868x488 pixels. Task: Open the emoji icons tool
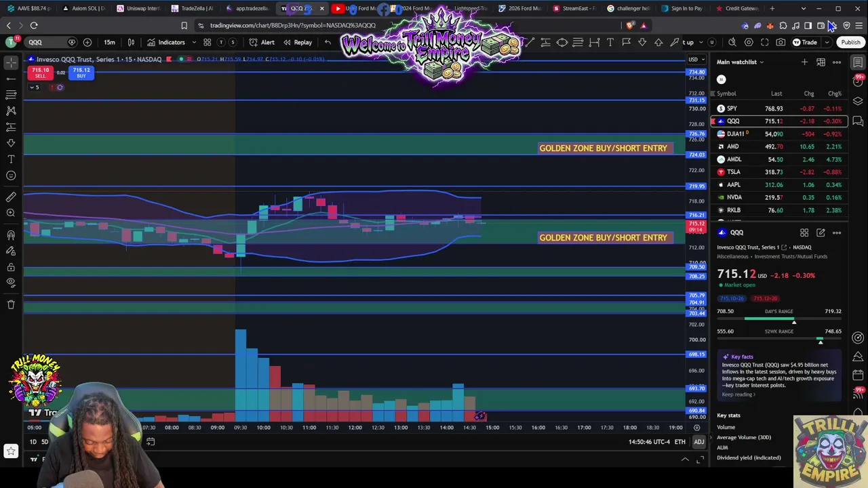pos(11,176)
